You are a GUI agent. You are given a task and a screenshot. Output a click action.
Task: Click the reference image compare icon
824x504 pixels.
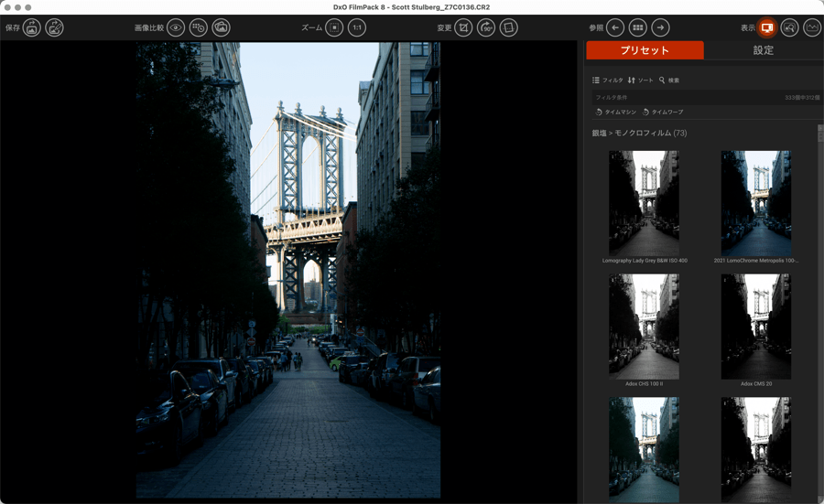(x=221, y=28)
